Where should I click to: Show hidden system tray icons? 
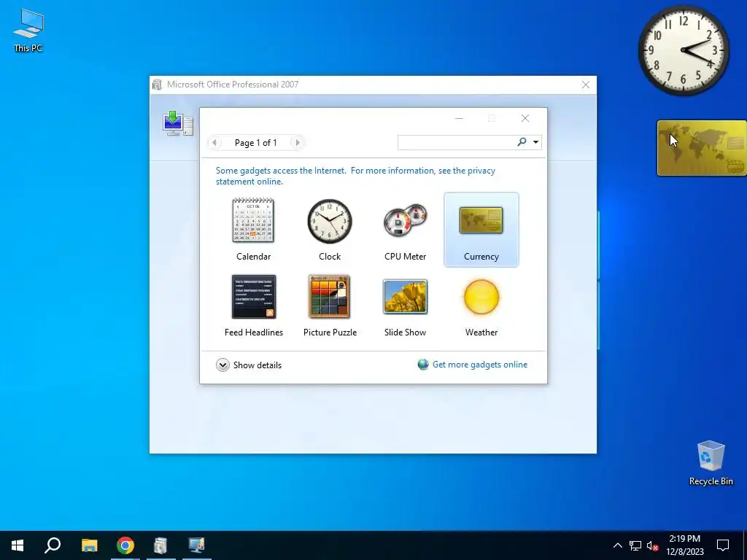tap(617, 545)
